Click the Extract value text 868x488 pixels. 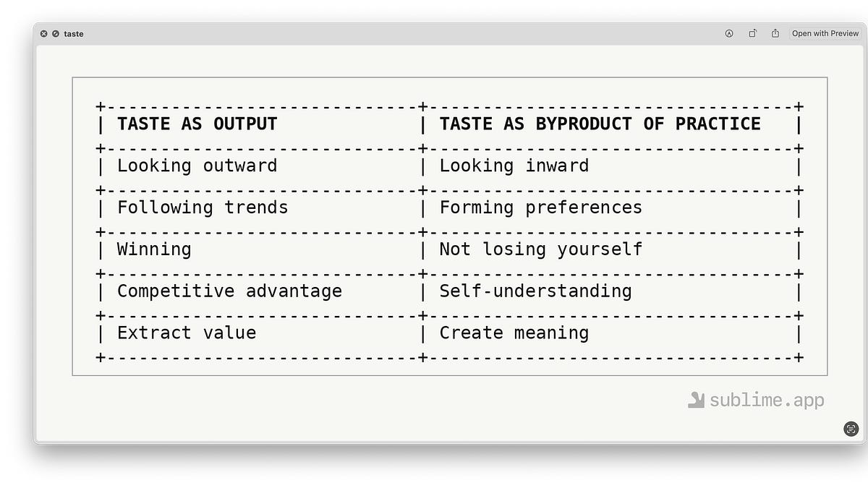[187, 333]
